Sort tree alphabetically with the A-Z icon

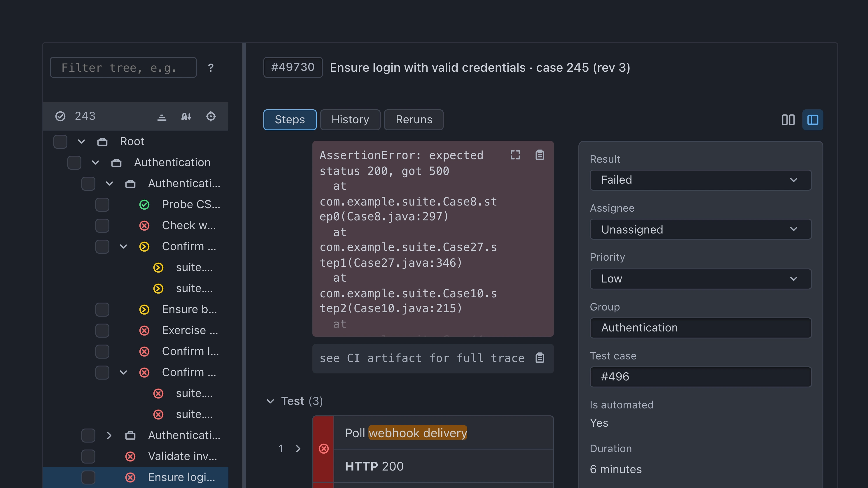[x=186, y=117]
